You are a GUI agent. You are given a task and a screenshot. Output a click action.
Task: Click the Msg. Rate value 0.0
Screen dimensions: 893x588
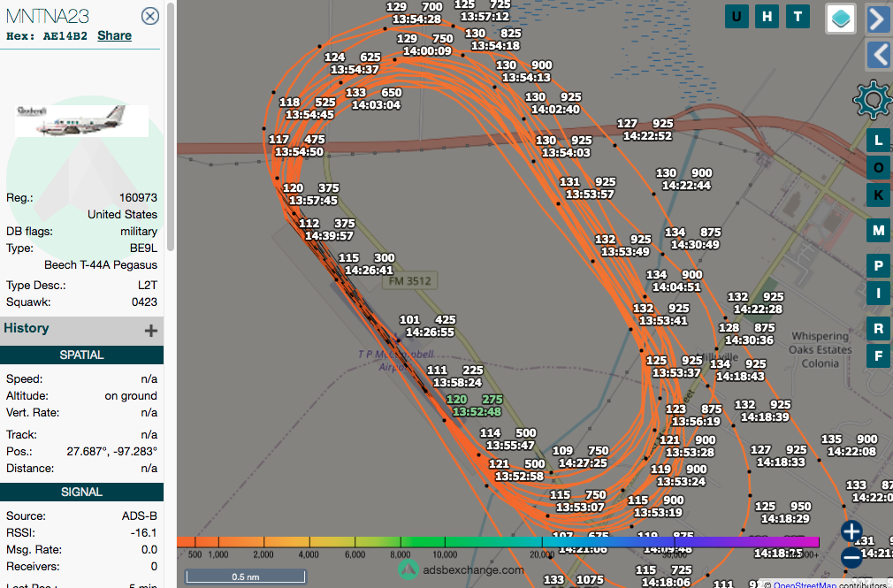click(149, 549)
